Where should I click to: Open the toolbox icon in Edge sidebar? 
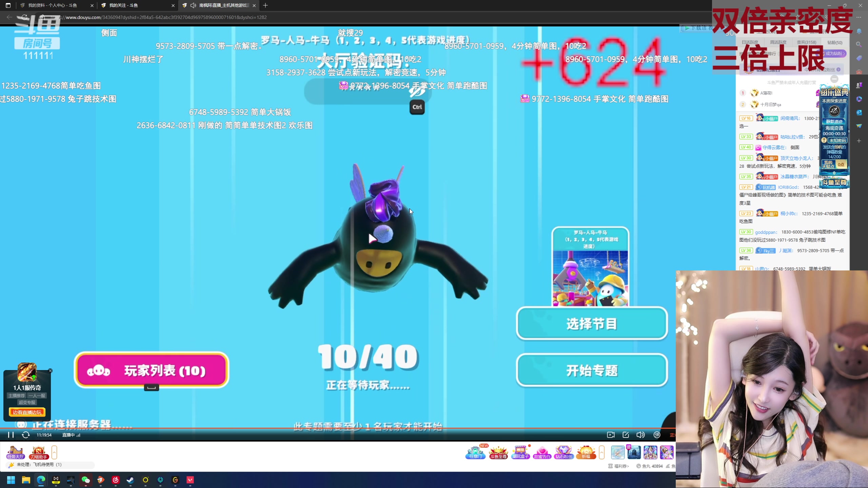coord(859,72)
